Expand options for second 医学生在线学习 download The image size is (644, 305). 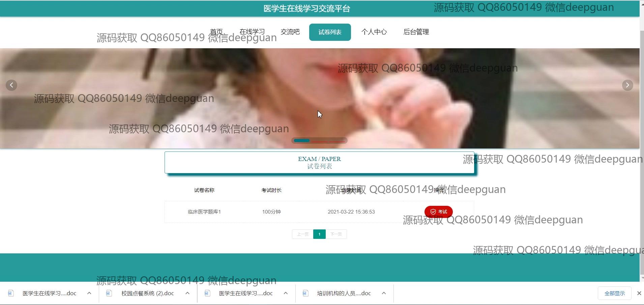286,293
